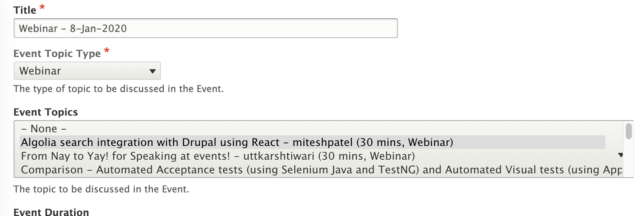Click the help text about the type of topic
The height and width of the screenshot is (216, 644).
(118, 89)
